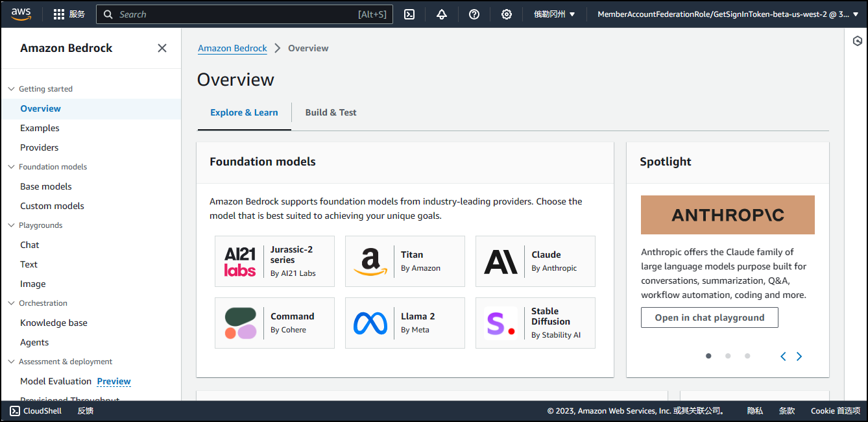Select third Spotlight carousel dot

pos(747,356)
